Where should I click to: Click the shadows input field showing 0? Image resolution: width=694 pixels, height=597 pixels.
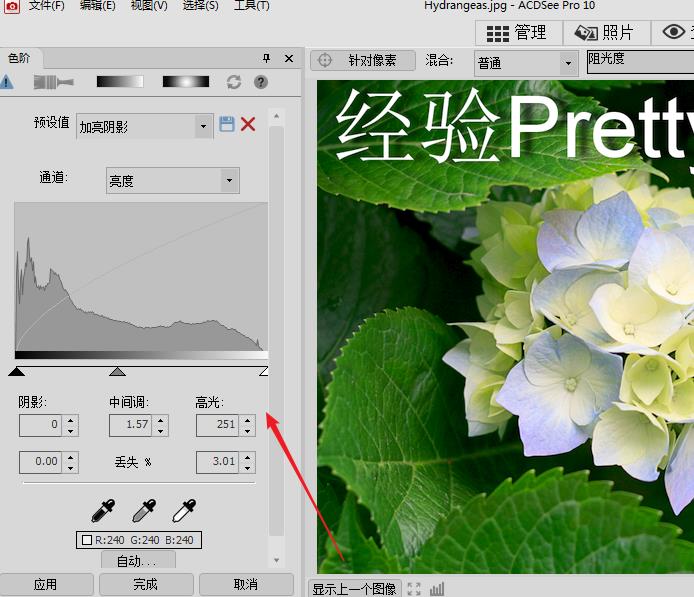(x=41, y=425)
